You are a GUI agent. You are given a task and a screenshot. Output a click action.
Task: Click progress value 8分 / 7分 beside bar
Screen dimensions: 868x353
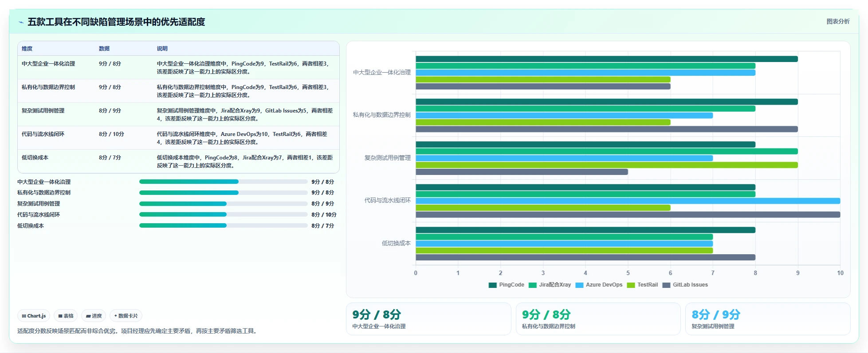point(322,226)
